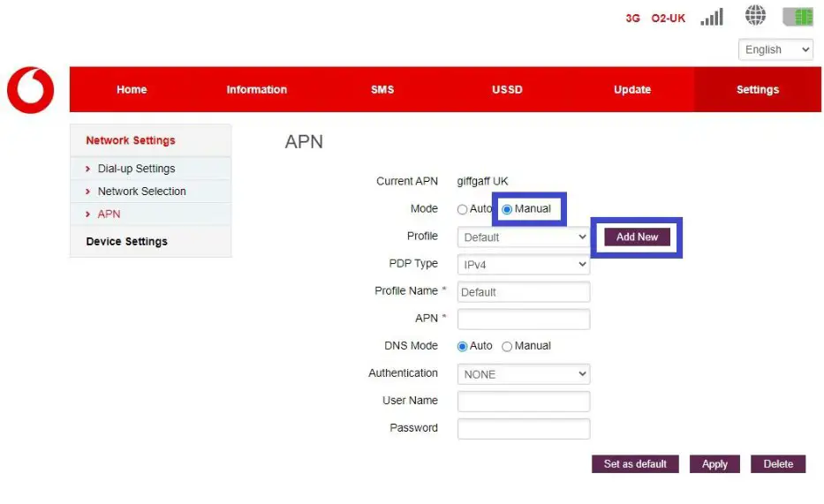Click the globe internet connection icon

(x=755, y=16)
